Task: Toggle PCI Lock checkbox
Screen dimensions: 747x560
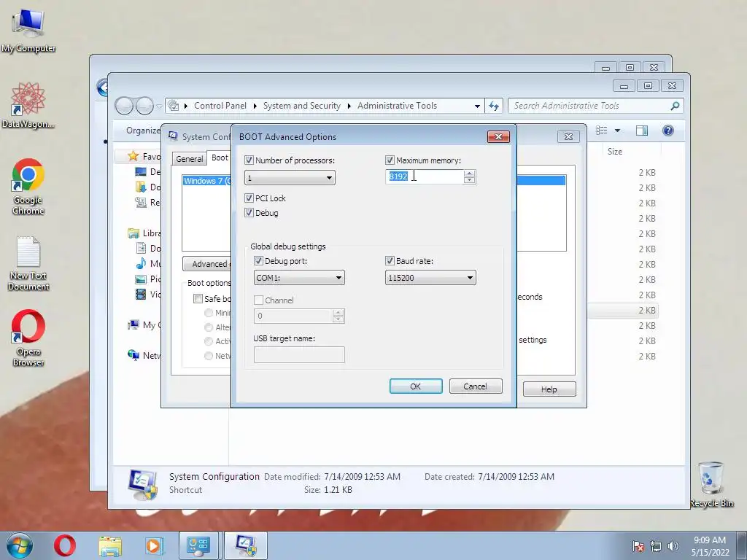Action: click(249, 198)
